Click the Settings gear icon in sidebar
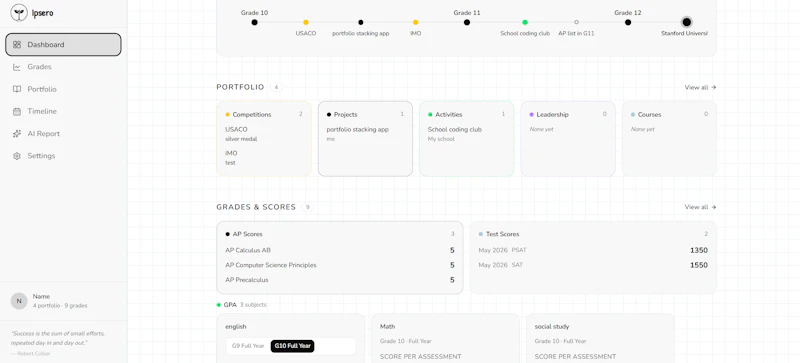Screen dimensions: 800x363 [x=17, y=156]
